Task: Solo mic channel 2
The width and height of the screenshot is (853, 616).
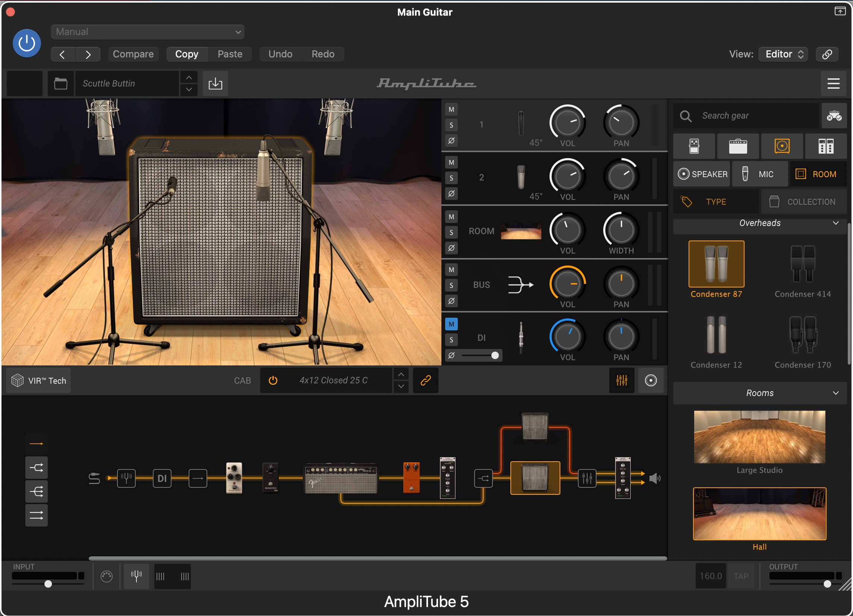Action: [451, 178]
